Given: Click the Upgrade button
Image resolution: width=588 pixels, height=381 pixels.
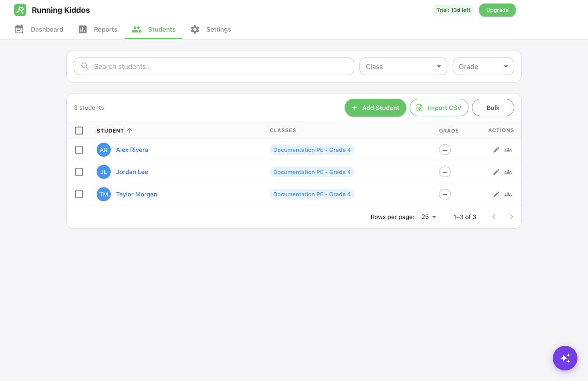Looking at the screenshot, I should [497, 10].
